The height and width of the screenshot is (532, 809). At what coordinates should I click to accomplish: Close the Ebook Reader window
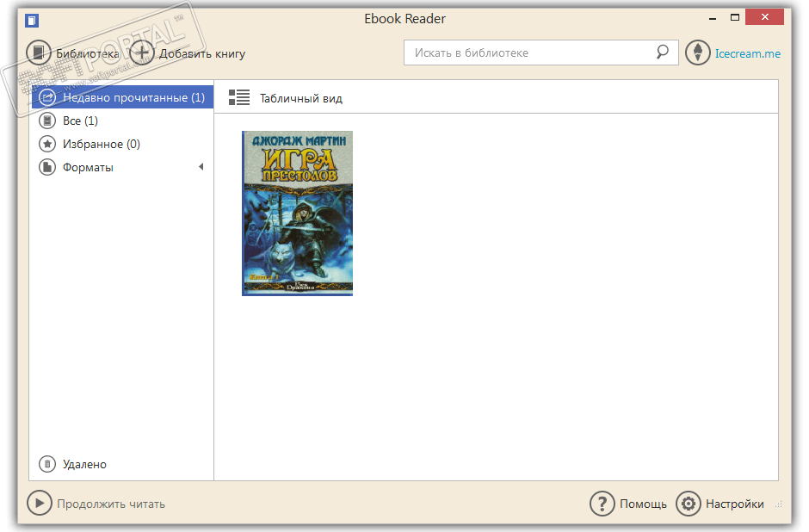pos(764,17)
